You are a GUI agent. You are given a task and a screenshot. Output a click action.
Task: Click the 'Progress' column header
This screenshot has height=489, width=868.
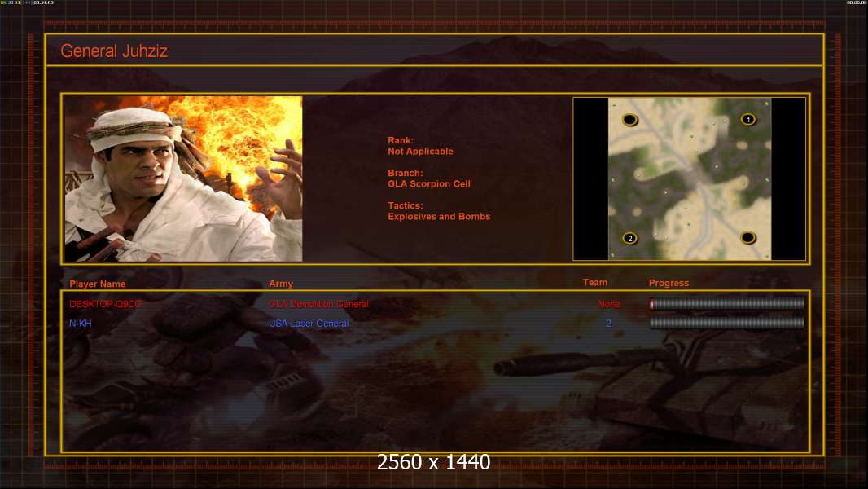(x=669, y=283)
